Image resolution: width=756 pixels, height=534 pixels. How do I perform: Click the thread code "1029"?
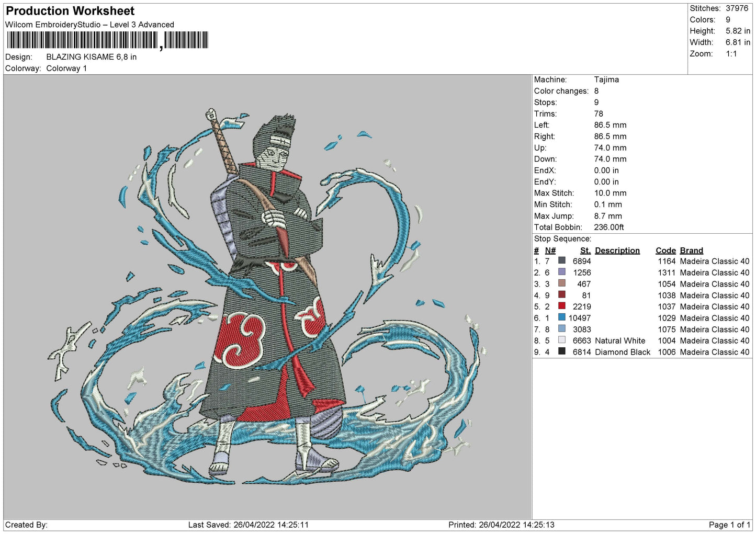pos(667,318)
